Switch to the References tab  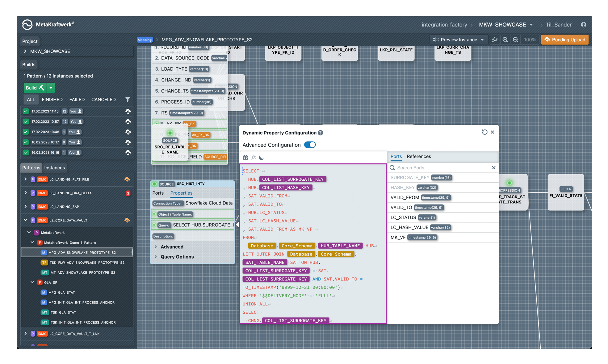[x=418, y=156]
